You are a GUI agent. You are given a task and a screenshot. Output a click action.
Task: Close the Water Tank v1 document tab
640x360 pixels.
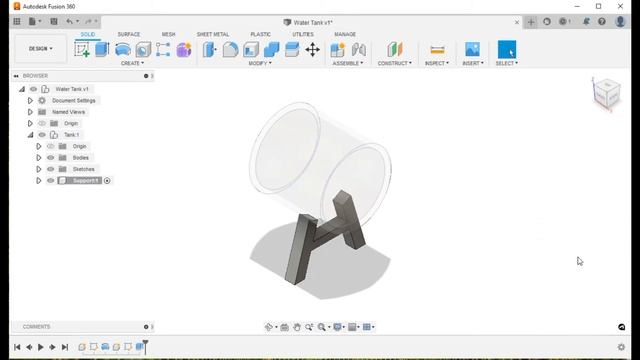coord(517,22)
